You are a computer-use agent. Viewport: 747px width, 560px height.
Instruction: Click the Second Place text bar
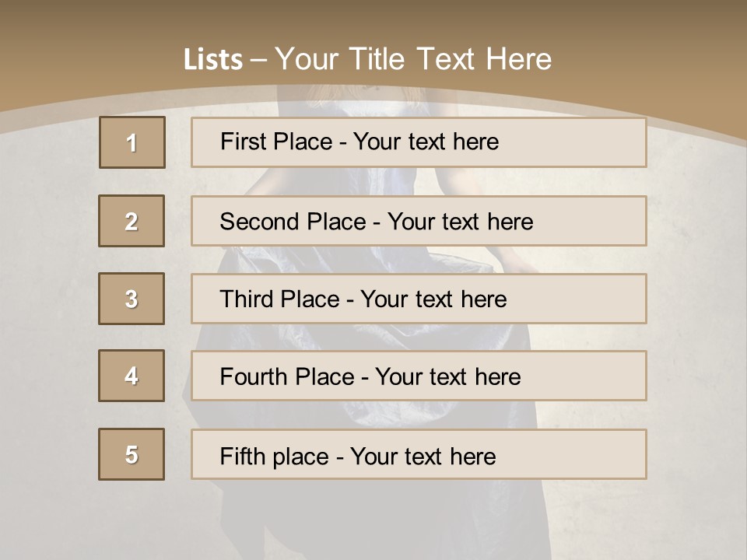point(419,221)
